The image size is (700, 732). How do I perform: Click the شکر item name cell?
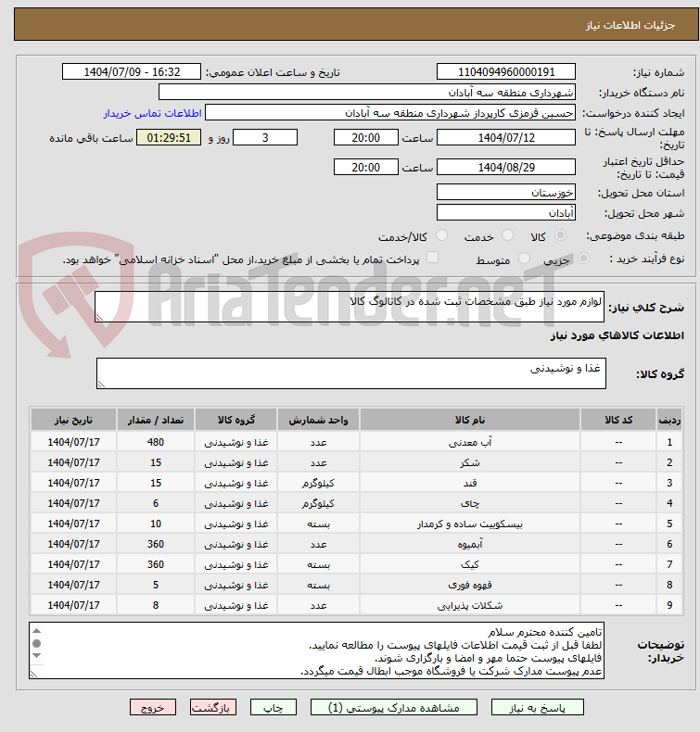470,462
